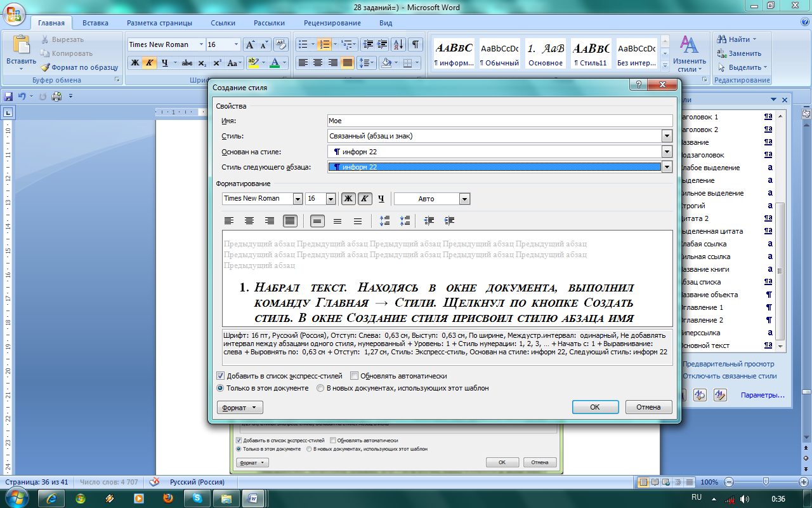812x508 pixels.
Task: Open the Разметка страницы tab
Action: pos(159,23)
